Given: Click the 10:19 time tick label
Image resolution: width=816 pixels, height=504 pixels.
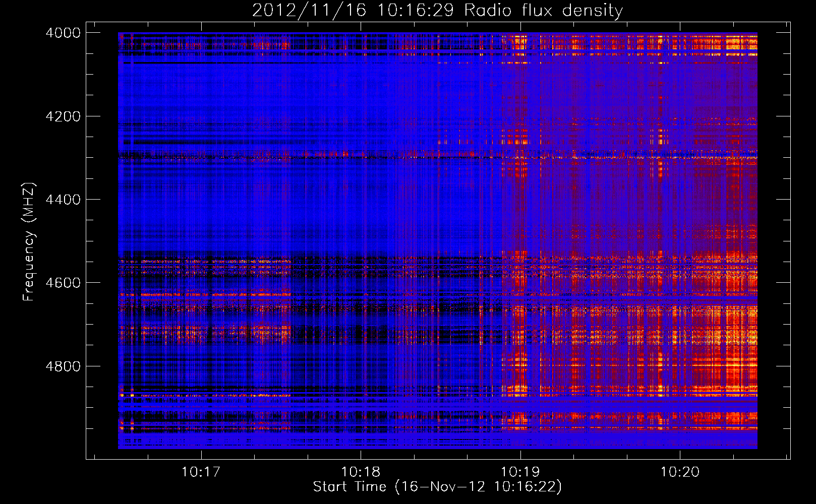Looking at the screenshot, I should pyautogui.click(x=520, y=472).
